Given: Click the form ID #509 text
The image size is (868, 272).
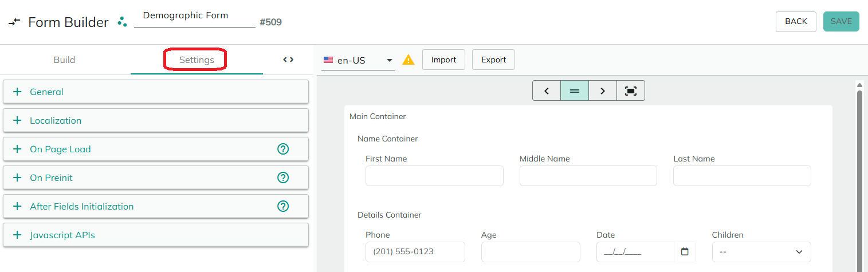Looking at the screenshot, I should [x=270, y=22].
